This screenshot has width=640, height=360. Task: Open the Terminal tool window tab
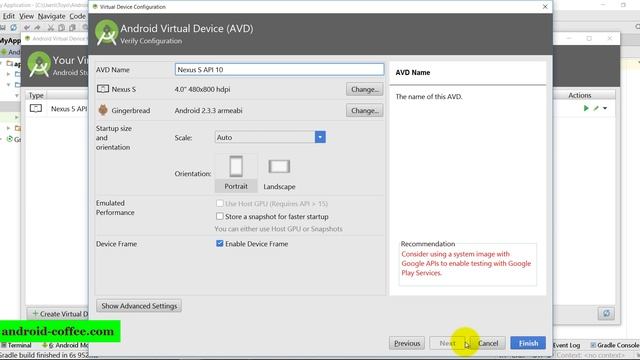(x=16, y=345)
